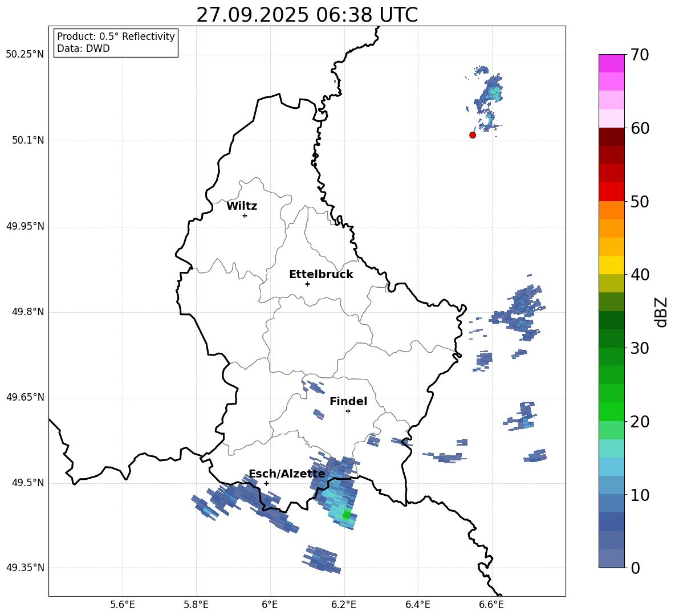
Task: Click the yellow swatch just above 40
Action: pyautogui.click(x=611, y=265)
